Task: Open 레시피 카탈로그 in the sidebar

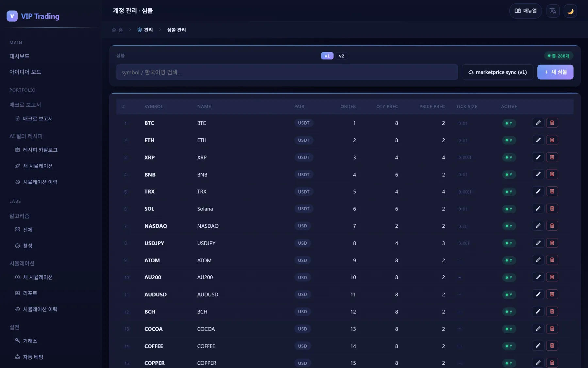Action: [36, 150]
